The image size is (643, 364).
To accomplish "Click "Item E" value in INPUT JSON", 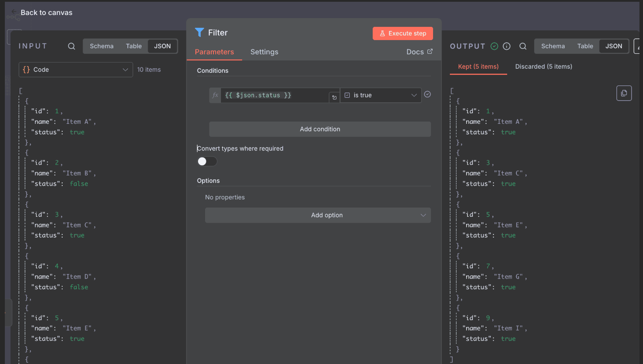I will coord(77,328).
